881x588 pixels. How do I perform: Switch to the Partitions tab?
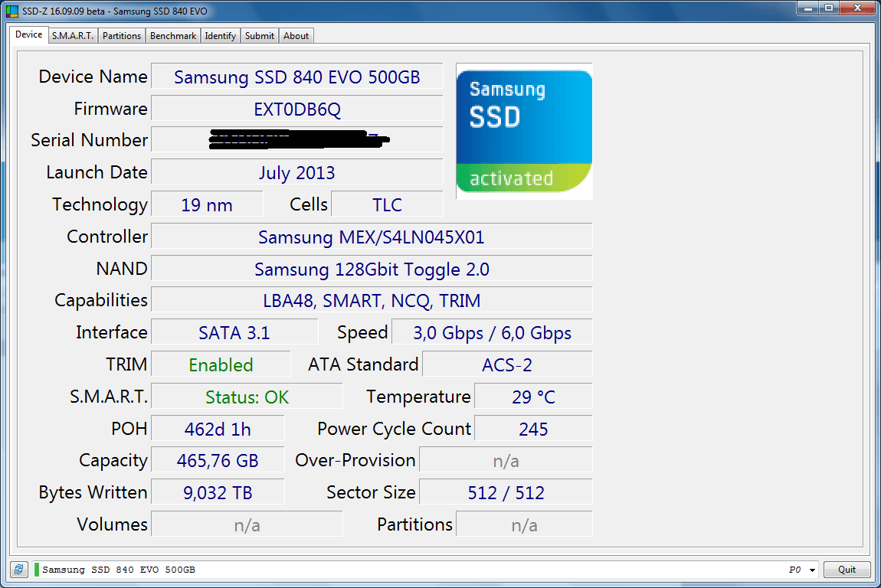point(121,36)
